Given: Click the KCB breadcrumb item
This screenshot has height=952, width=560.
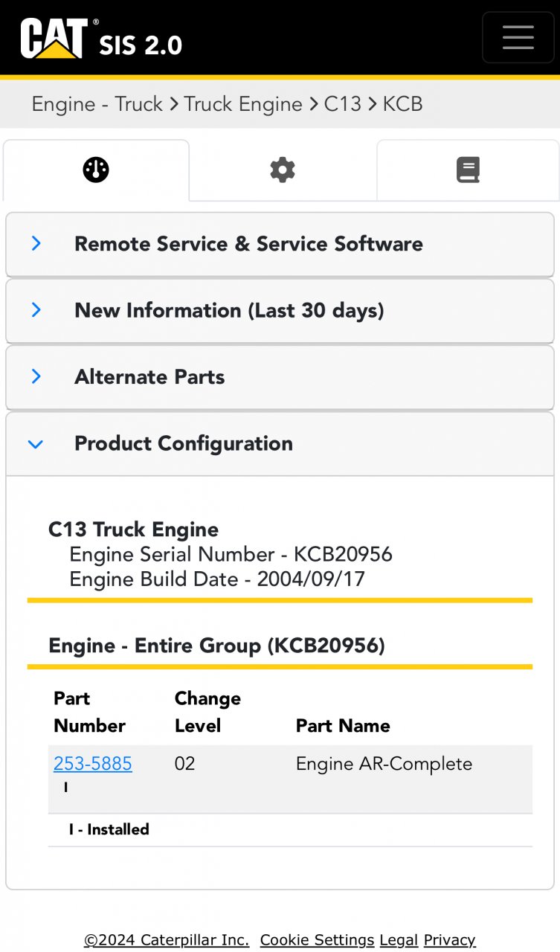Looking at the screenshot, I should tap(402, 104).
